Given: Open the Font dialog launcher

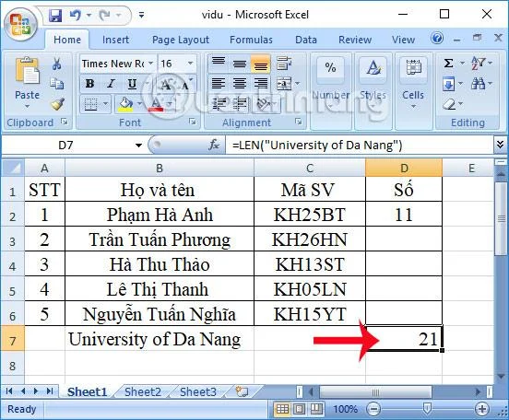Looking at the screenshot, I should pos(193,122).
